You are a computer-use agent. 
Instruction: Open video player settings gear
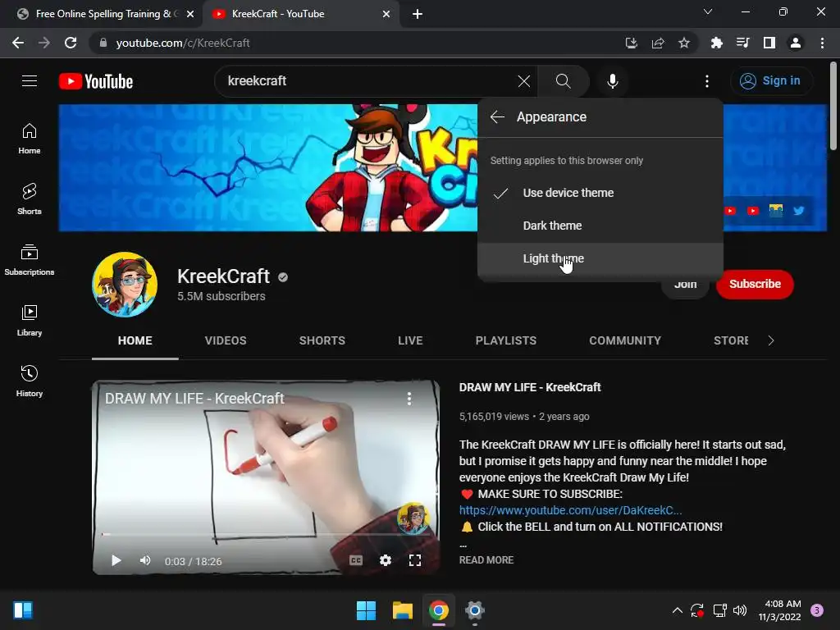386,560
